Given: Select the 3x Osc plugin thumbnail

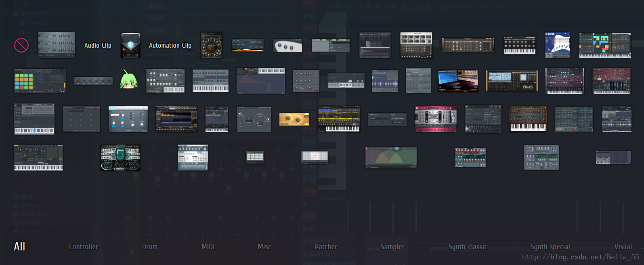Looking at the screenshot, I should [x=57, y=45].
